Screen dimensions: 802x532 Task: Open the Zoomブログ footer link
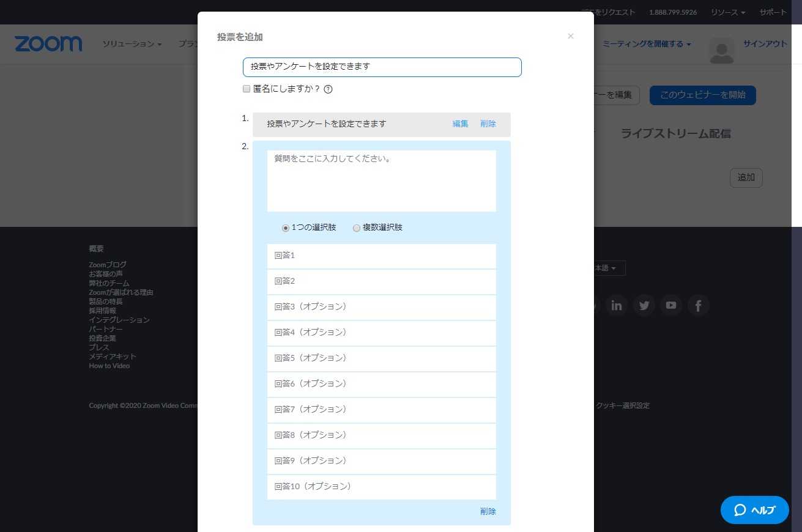[108, 265]
